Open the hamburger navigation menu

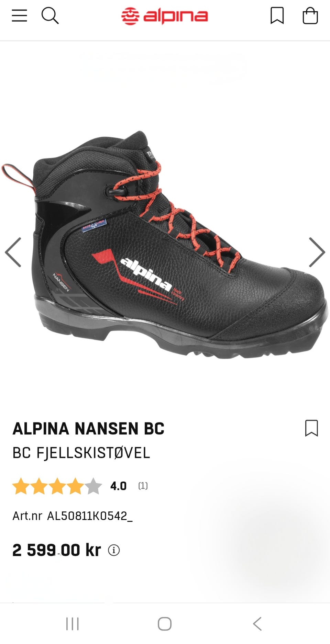19,16
